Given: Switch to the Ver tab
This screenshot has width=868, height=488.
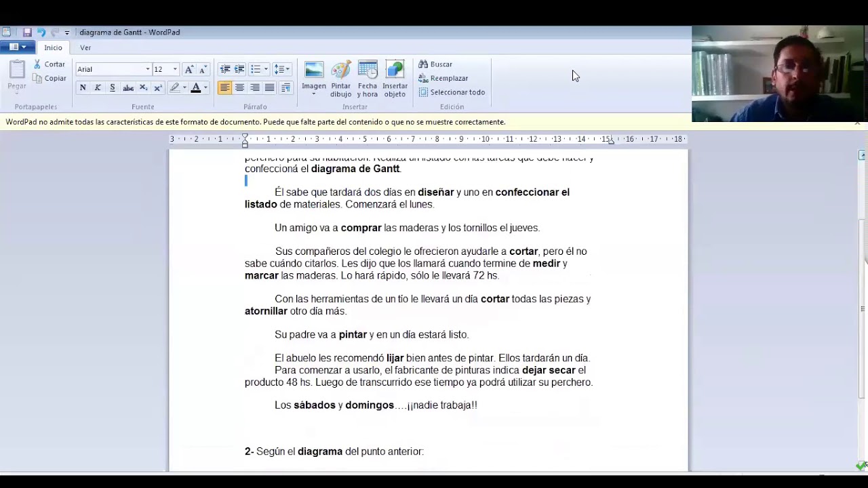Looking at the screenshot, I should click(x=85, y=47).
